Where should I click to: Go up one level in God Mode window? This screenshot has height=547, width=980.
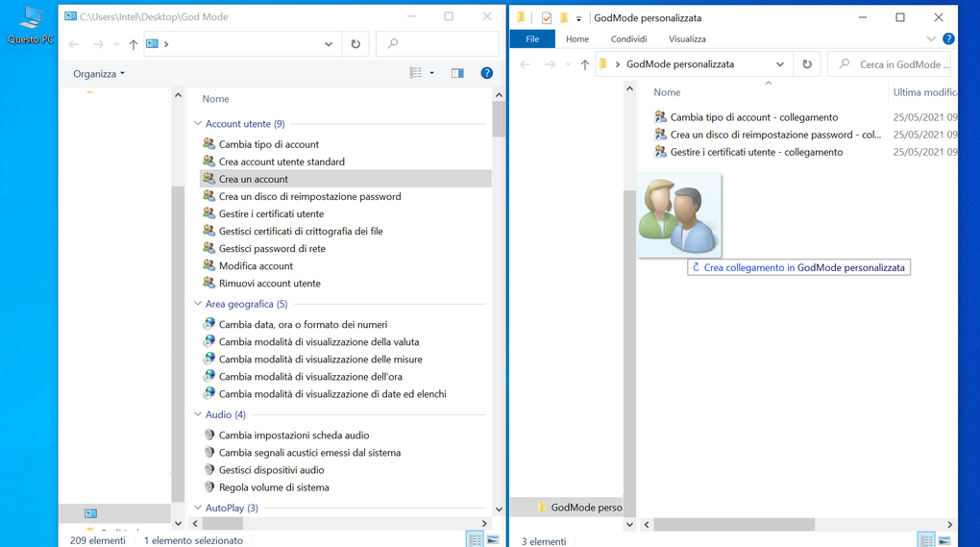click(x=134, y=44)
